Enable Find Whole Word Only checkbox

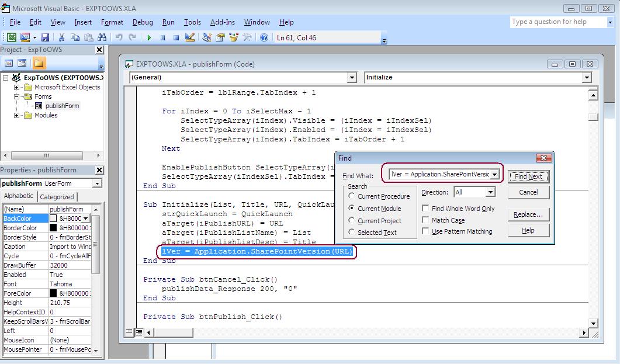click(425, 208)
